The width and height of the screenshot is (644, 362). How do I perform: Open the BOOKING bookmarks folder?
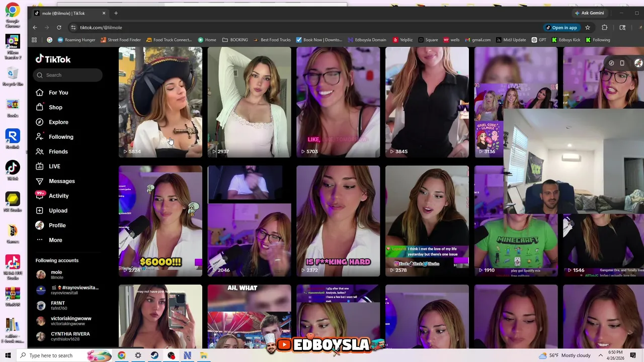pyautogui.click(x=235, y=40)
